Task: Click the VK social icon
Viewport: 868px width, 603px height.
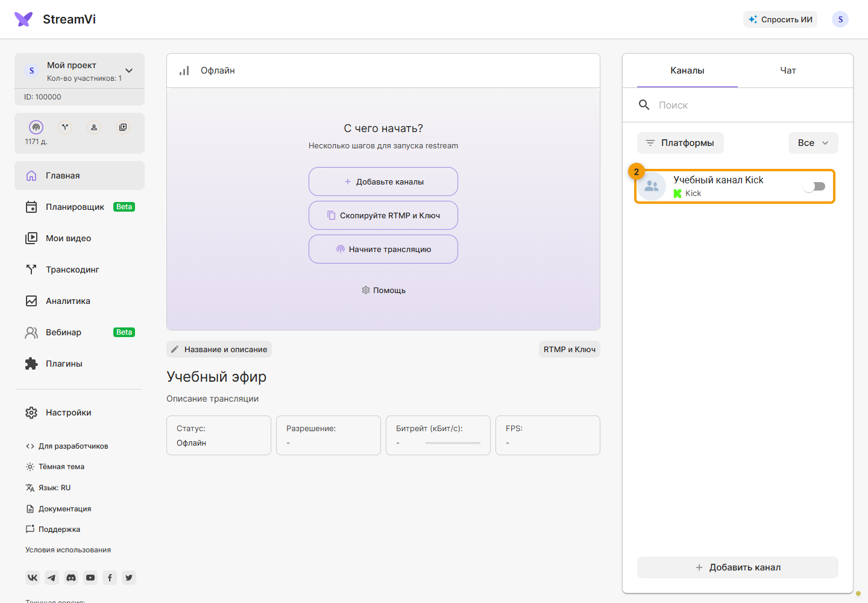Action: point(33,578)
